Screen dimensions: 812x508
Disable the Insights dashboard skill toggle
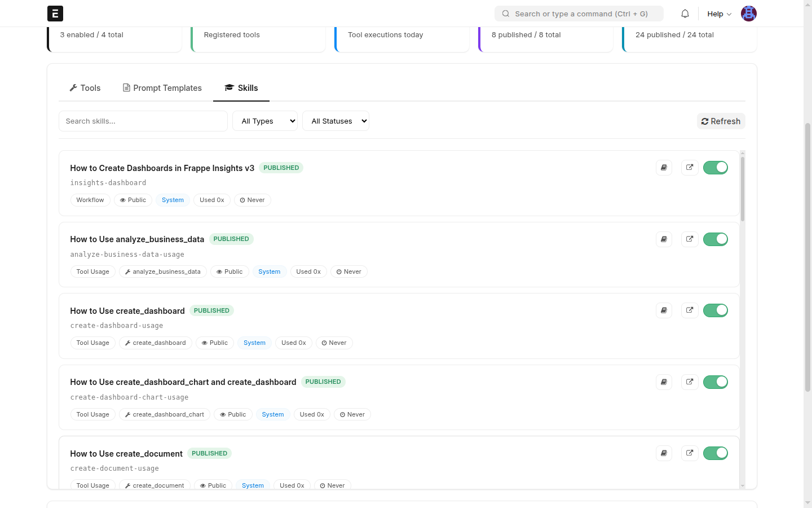point(716,168)
